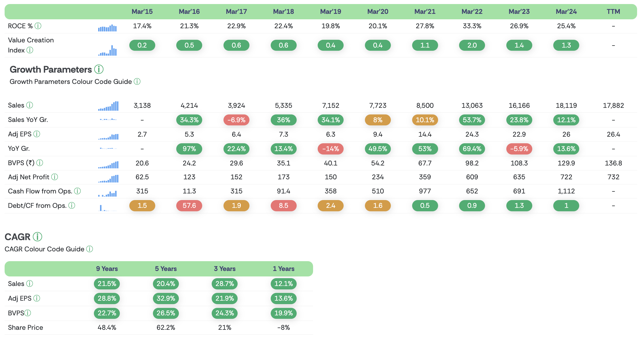Select the TTM column header
Viewport: 644px width, 339px height.
tap(613, 12)
